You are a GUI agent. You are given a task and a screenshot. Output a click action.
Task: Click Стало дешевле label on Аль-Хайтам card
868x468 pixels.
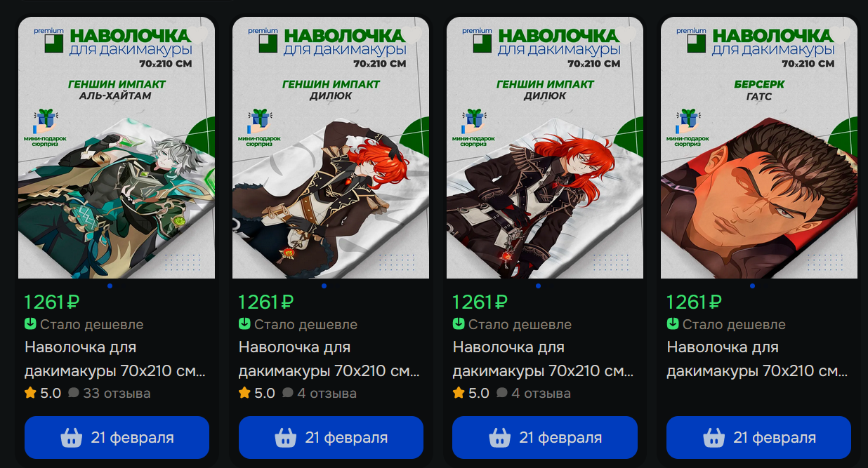tap(92, 324)
